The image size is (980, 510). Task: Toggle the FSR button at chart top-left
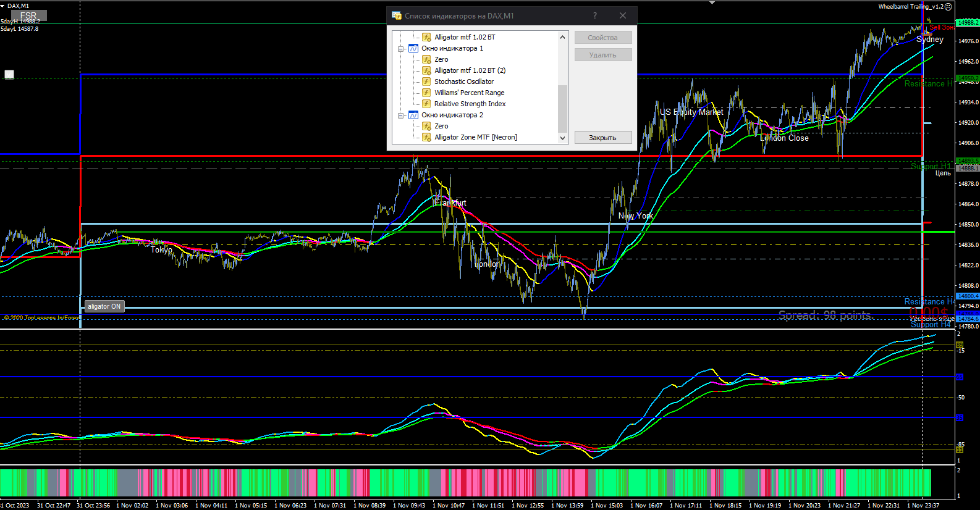click(28, 15)
